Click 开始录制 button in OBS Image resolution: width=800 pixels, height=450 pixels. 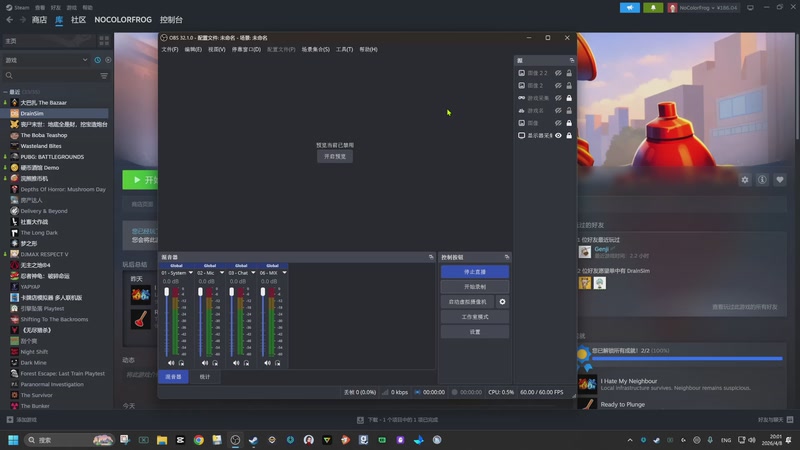(475, 287)
